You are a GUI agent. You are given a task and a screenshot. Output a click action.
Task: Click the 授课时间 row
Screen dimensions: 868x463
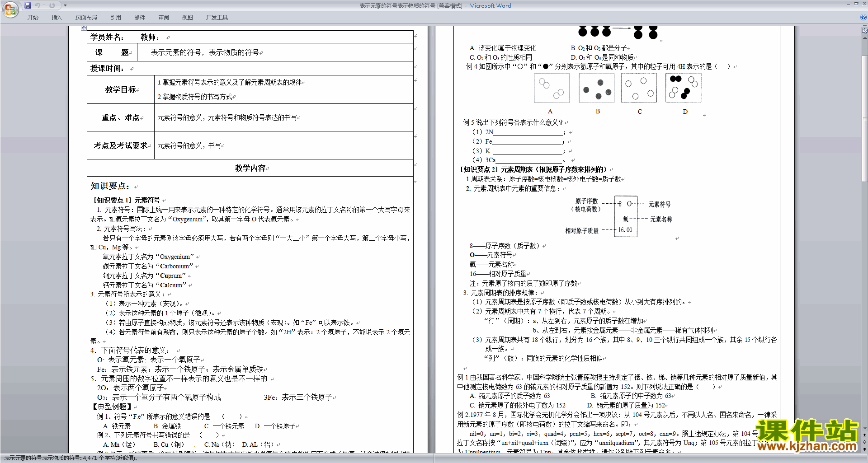pyautogui.click(x=250, y=68)
